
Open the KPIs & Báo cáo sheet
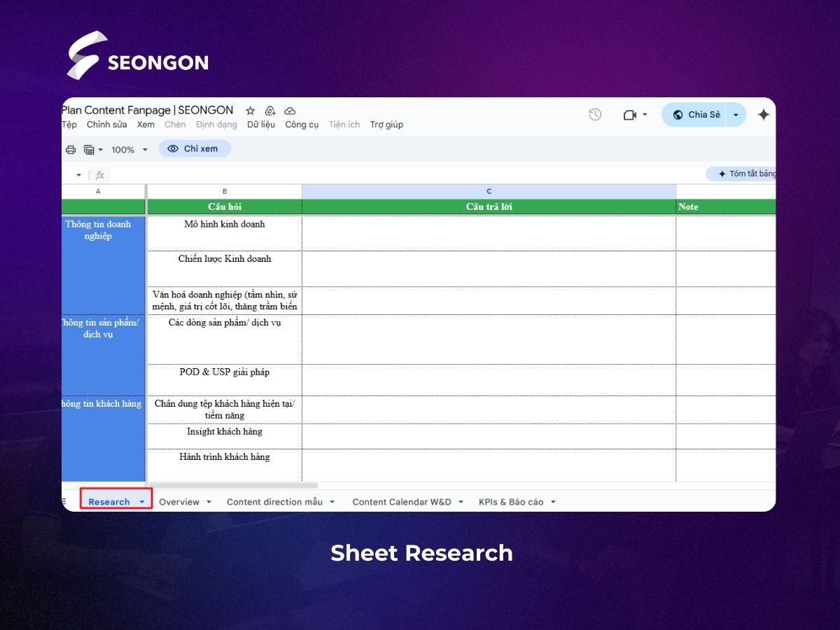tap(511, 502)
